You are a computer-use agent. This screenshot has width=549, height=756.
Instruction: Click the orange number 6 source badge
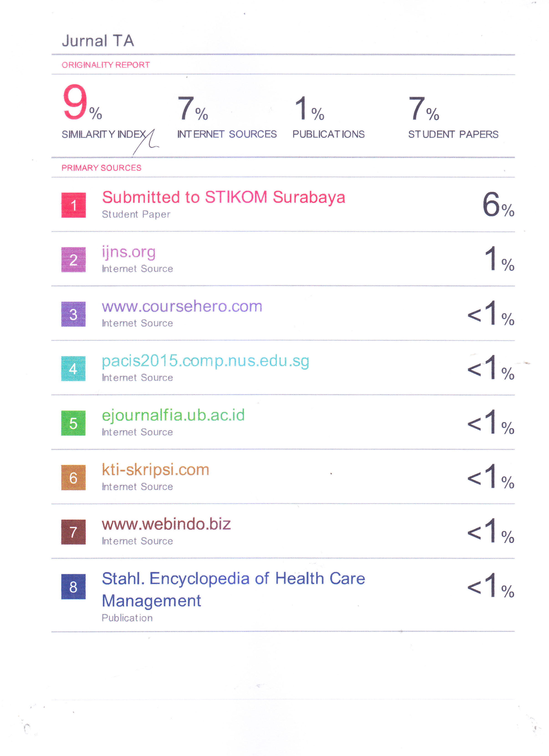tap(73, 478)
